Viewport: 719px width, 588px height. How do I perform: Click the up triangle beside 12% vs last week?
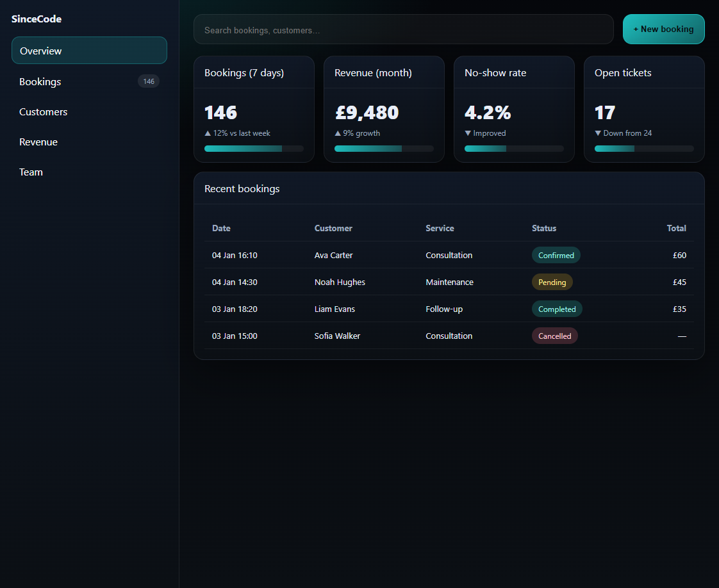pos(208,133)
